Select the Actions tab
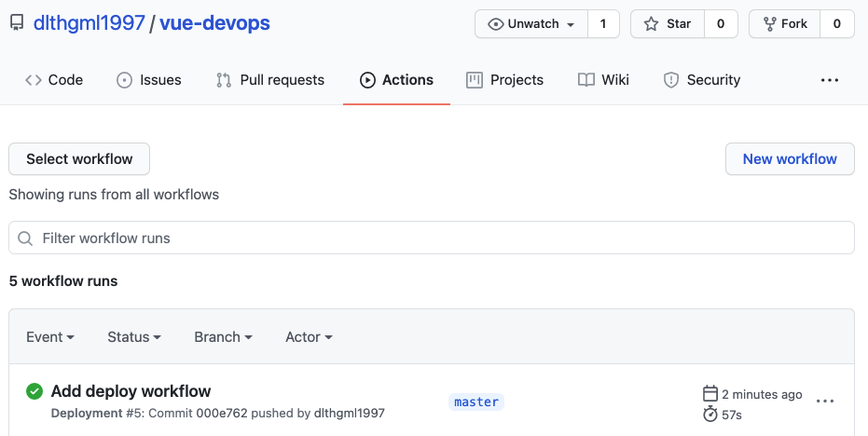The image size is (868, 436). tap(396, 80)
